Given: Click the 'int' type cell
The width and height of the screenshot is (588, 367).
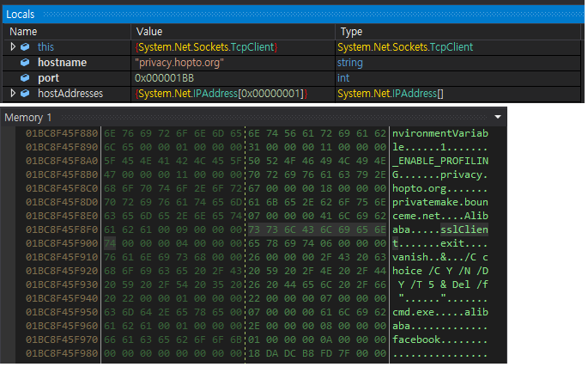Looking at the screenshot, I should pyautogui.click(x=343, y=77).
